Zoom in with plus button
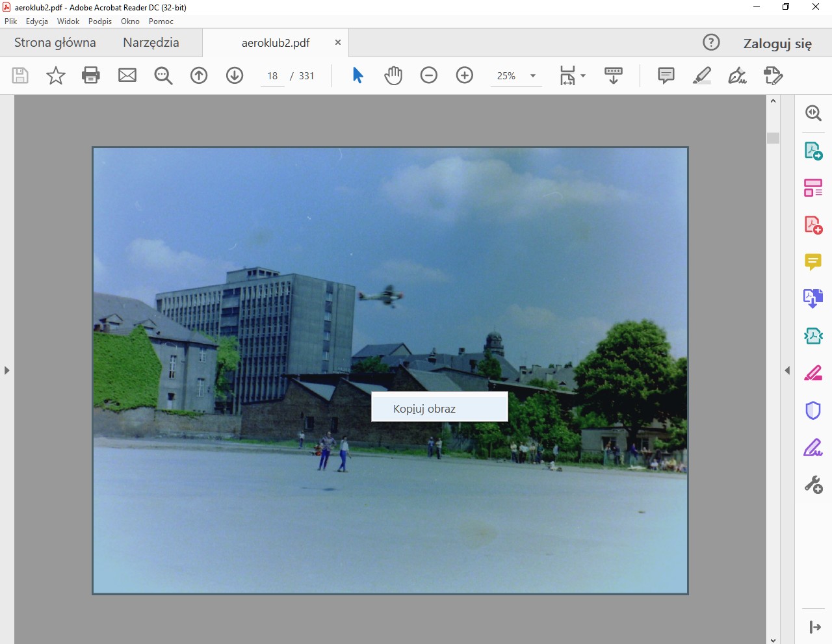The height and width of the screenshot is (644, 832). pyautogui.click(x=465, y=75)
